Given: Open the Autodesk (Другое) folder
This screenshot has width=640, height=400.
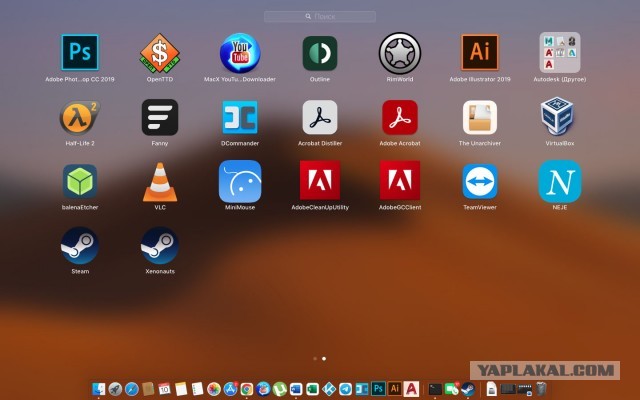Looking at the screenshot, I should 560,53.
